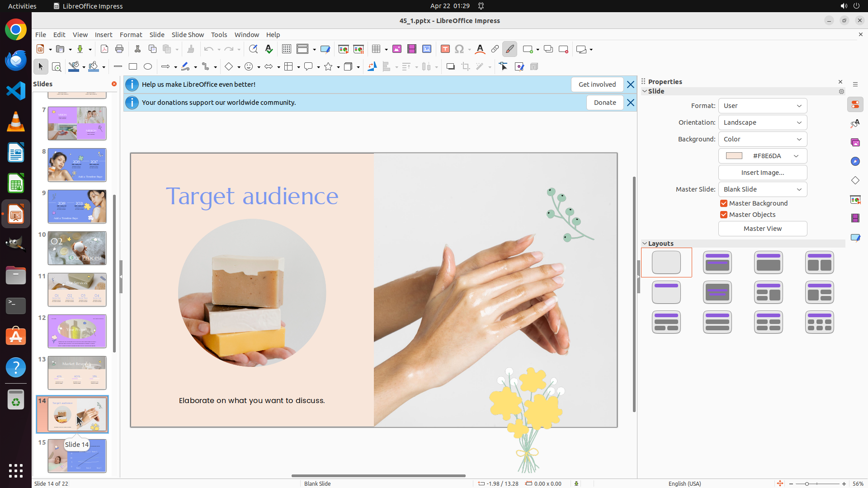
Task: Click the Display Grid toolbar icon
Action: click(x=287, y=49)
